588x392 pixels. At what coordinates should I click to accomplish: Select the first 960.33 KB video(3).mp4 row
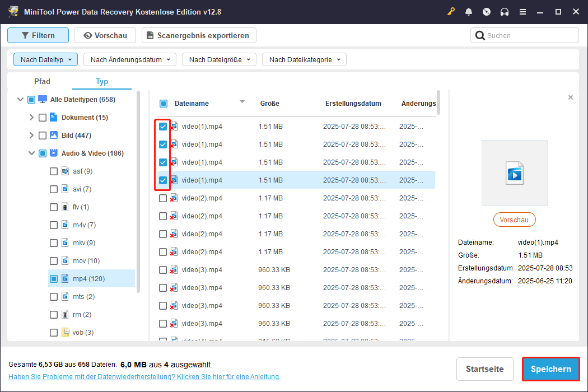[x=296, y=270]
